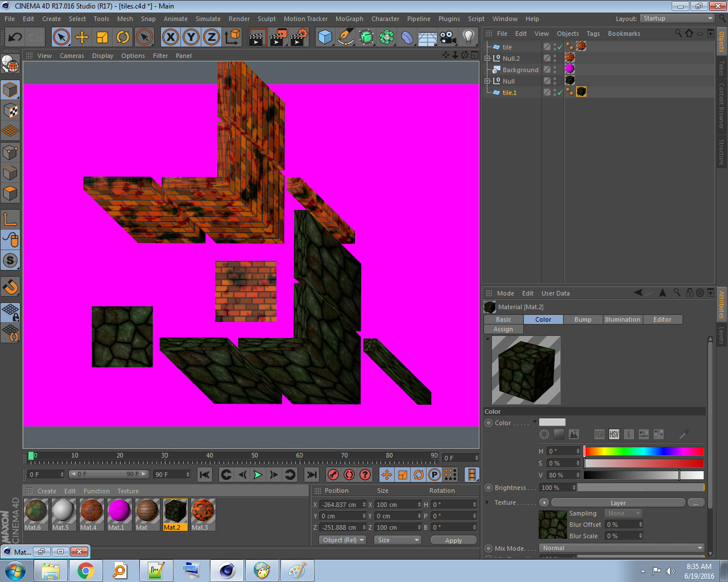Select the Mat.3 material thumbnail

[203, 514]
